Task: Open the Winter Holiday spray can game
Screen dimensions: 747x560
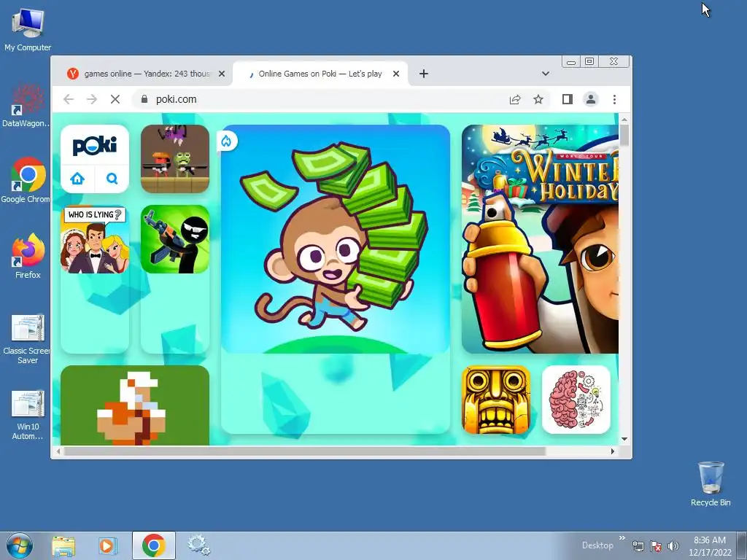Action: pos(541,239)
